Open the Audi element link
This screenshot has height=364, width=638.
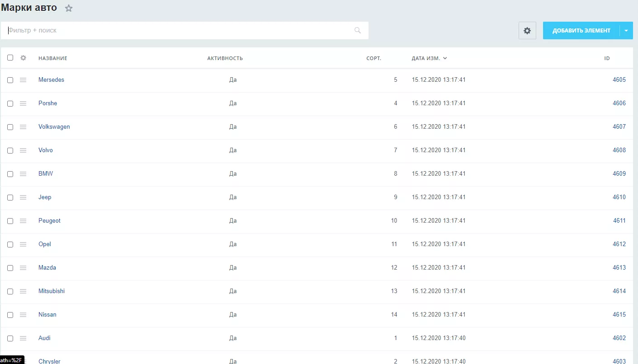click(x=44, y=338)
